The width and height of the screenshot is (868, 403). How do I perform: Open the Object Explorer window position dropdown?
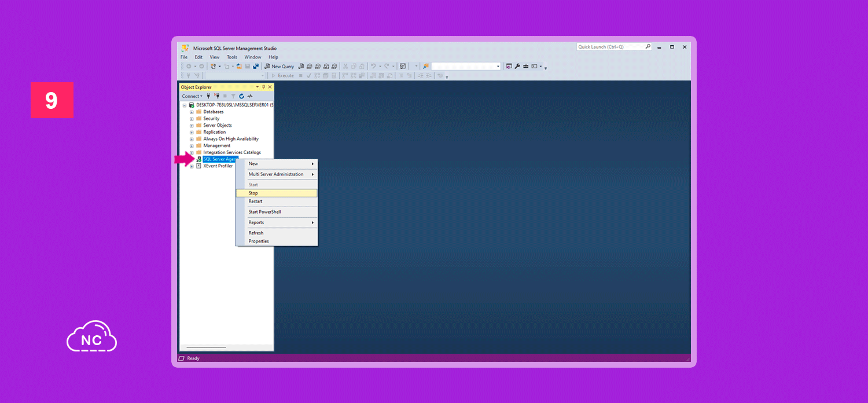pyautogui.click(x=258, y=87)
